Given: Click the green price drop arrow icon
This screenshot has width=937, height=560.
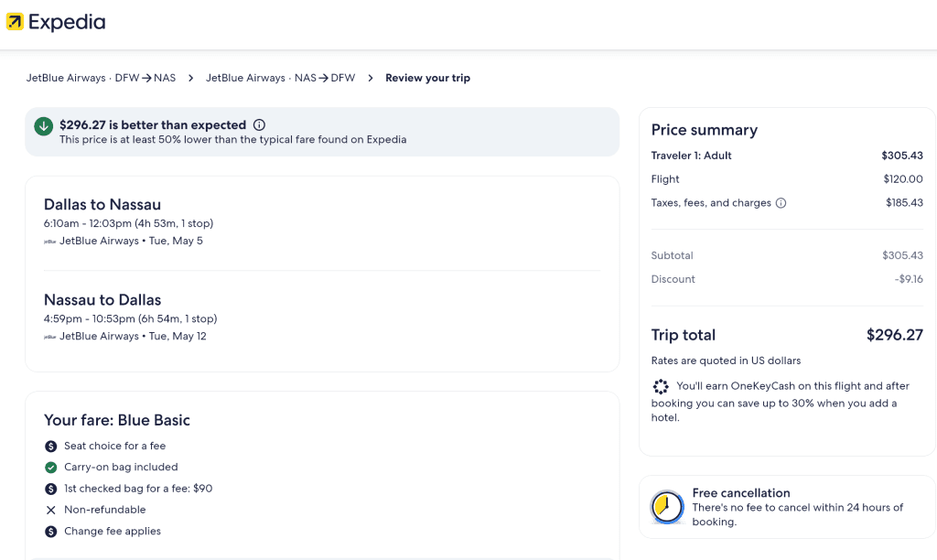Looking at the screenshot, I should [43, 126].
